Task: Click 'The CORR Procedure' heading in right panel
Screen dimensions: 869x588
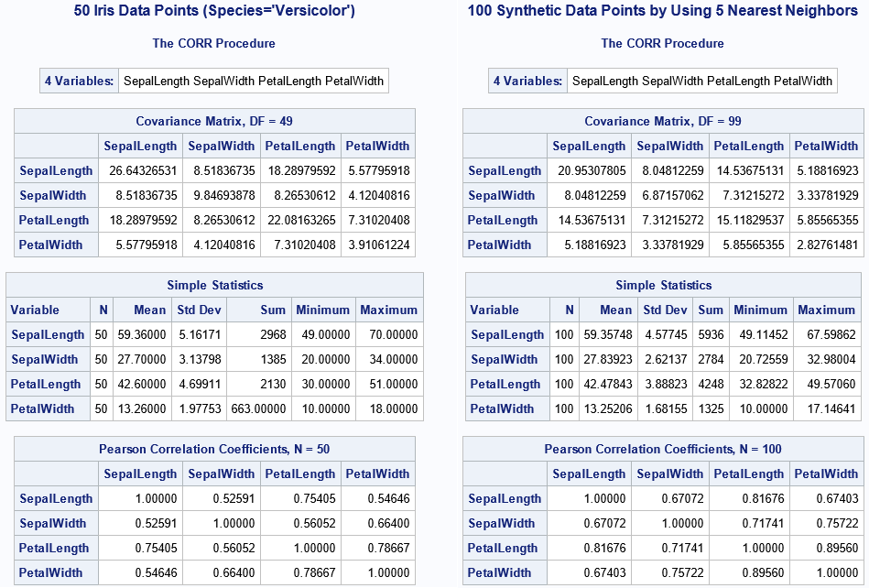Action: point(662,43)
